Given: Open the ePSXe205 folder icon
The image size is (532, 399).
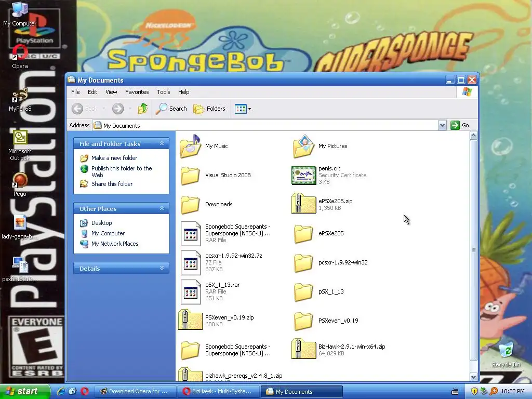Looking at the screenshot, I should click(x=303, y=233).
